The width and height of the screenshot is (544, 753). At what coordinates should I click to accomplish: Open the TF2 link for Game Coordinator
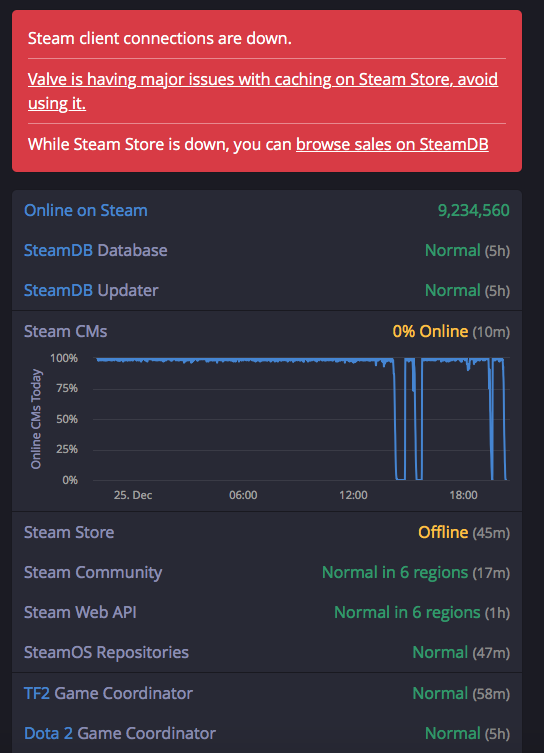(37, 693)
